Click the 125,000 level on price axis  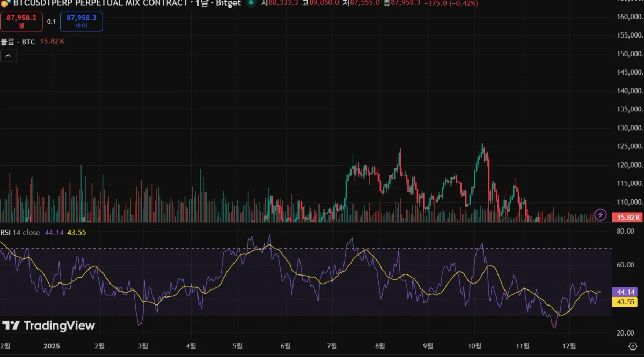click(x=629, y=146)
